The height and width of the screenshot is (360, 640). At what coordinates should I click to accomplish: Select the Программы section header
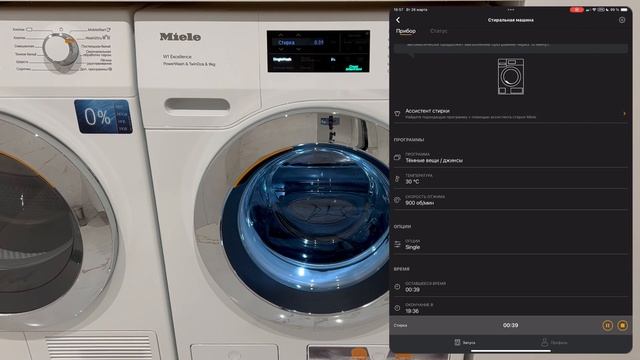coord(409,140)
